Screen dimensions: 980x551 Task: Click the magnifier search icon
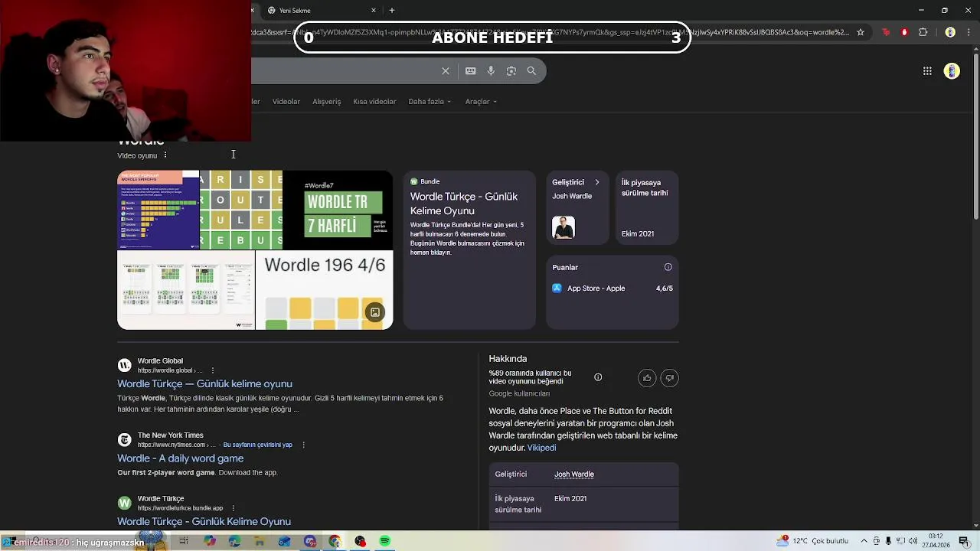[531, 70]
